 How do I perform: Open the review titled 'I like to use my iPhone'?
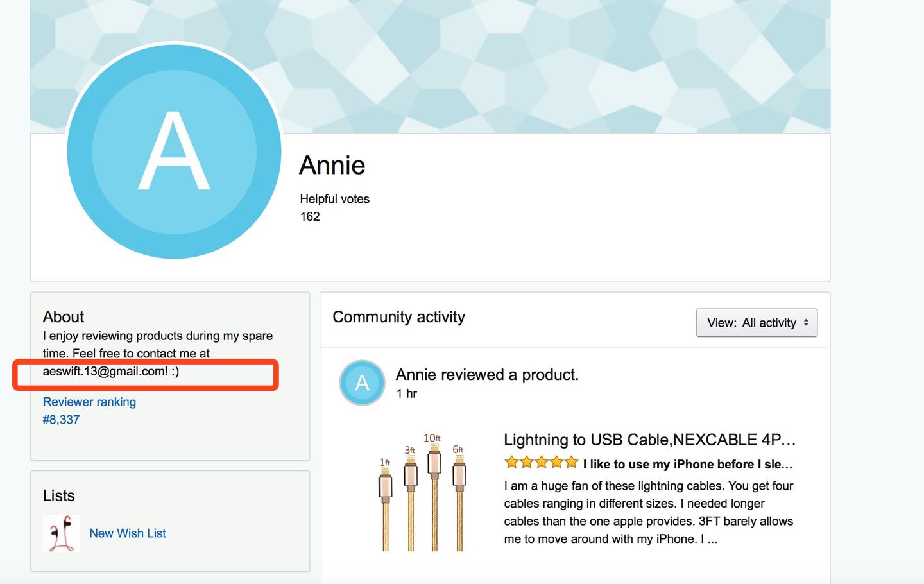[688, 464]
